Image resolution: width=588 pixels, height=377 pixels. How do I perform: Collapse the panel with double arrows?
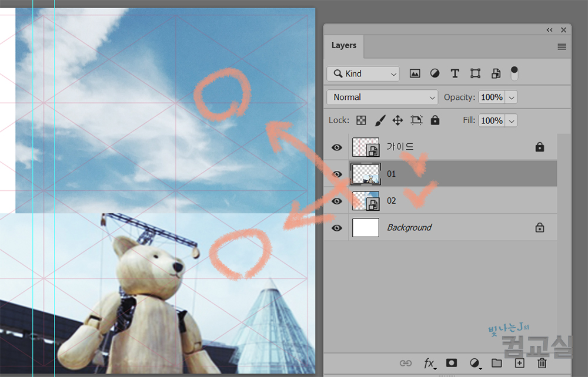[x=549, y=30]
